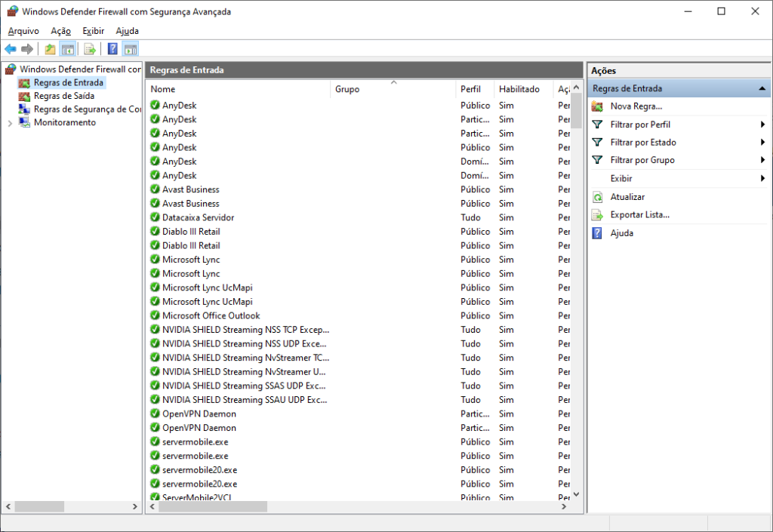The width and height of the screenshot is (773, 532).
Task: Click the Regras de Segurança de Conexão icon
Action: [25, 109]
